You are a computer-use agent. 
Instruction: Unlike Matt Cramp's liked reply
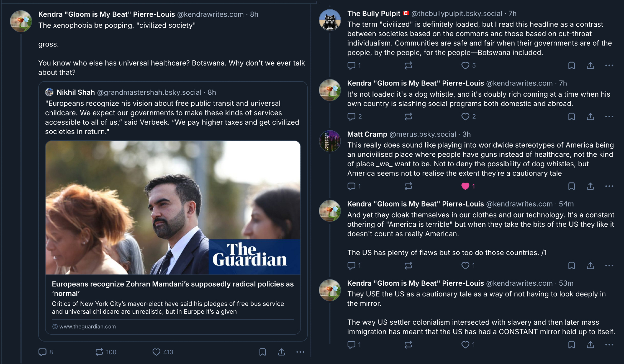tap(465, 186)
